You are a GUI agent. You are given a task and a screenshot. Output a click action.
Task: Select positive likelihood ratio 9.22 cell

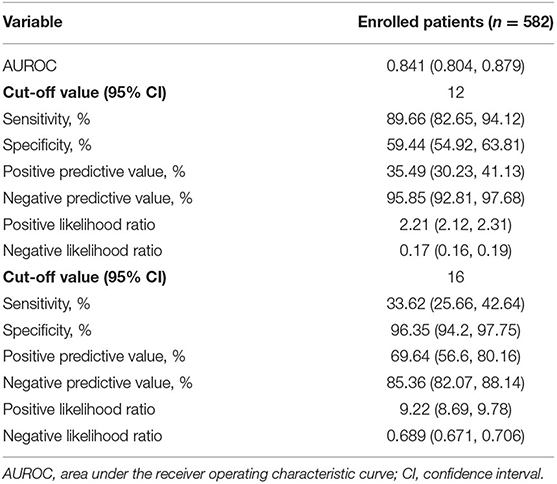coord(455,409)
